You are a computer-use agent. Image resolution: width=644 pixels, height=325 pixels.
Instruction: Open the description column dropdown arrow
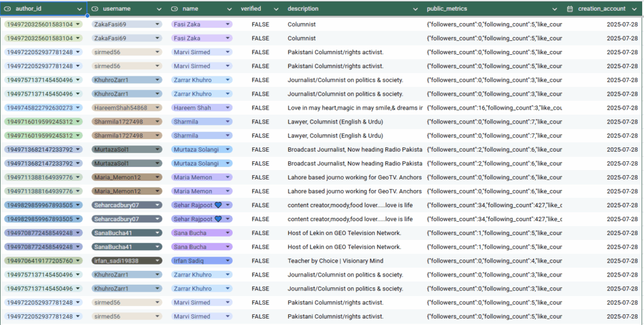click(415, 9)
